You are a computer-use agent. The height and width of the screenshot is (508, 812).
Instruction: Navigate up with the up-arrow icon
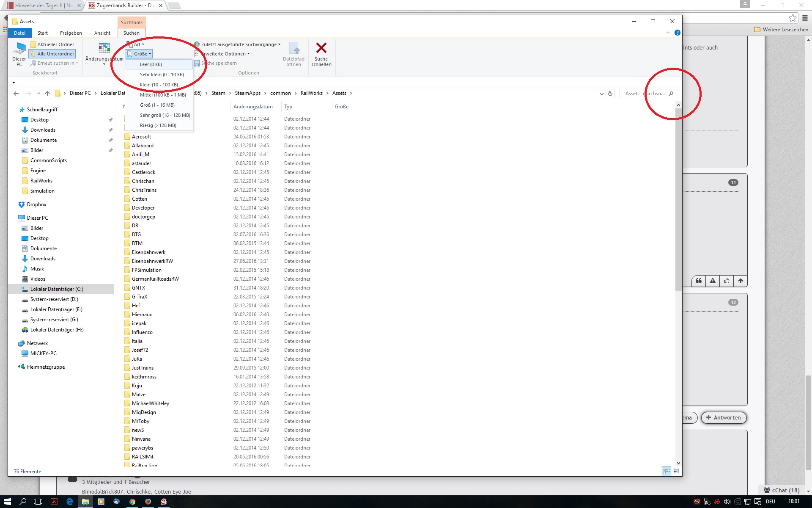47,94
